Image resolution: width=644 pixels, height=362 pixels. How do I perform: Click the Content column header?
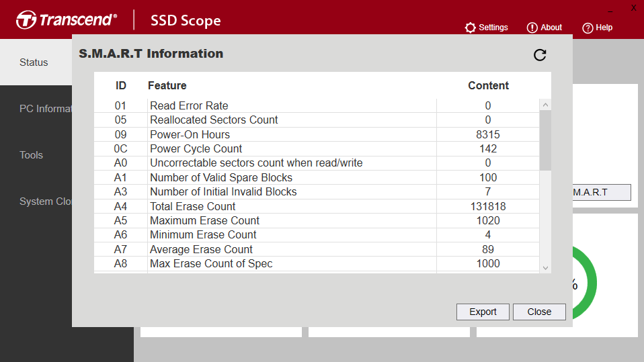point(488,85)
